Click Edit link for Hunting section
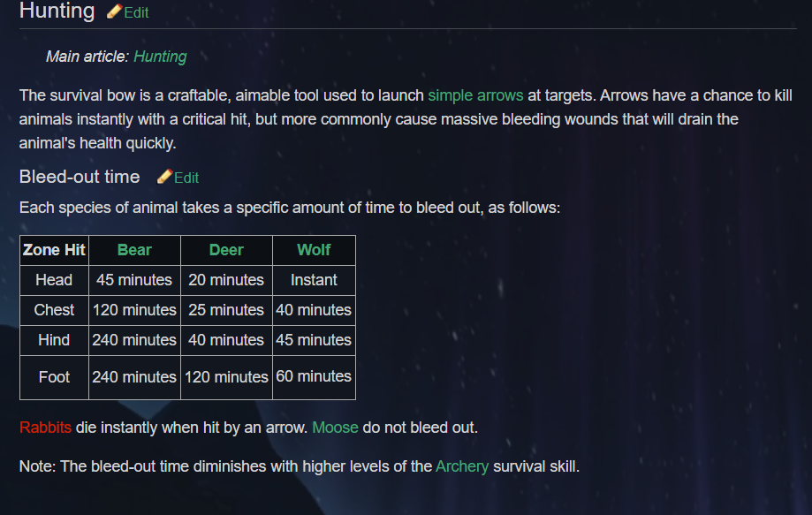 pyautogui.click(x=136, y=12)
